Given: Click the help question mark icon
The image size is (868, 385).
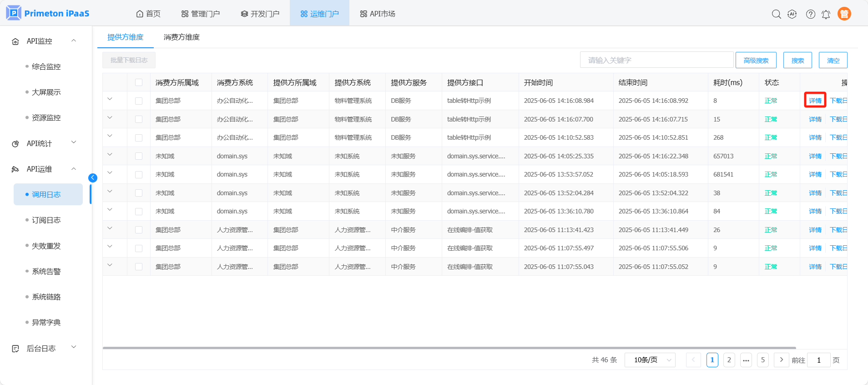Looking at the screenshot, I should point(810,14).
